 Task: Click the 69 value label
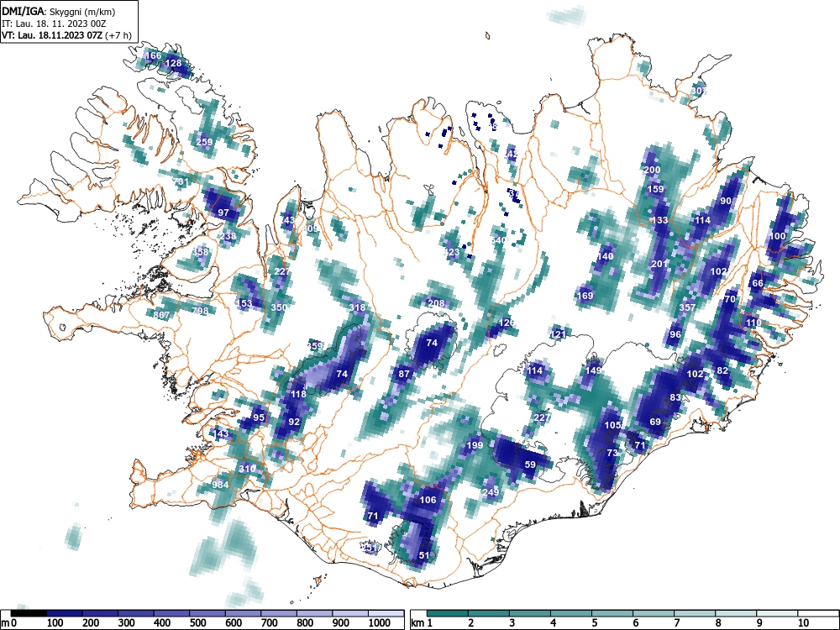coord(655,422)
